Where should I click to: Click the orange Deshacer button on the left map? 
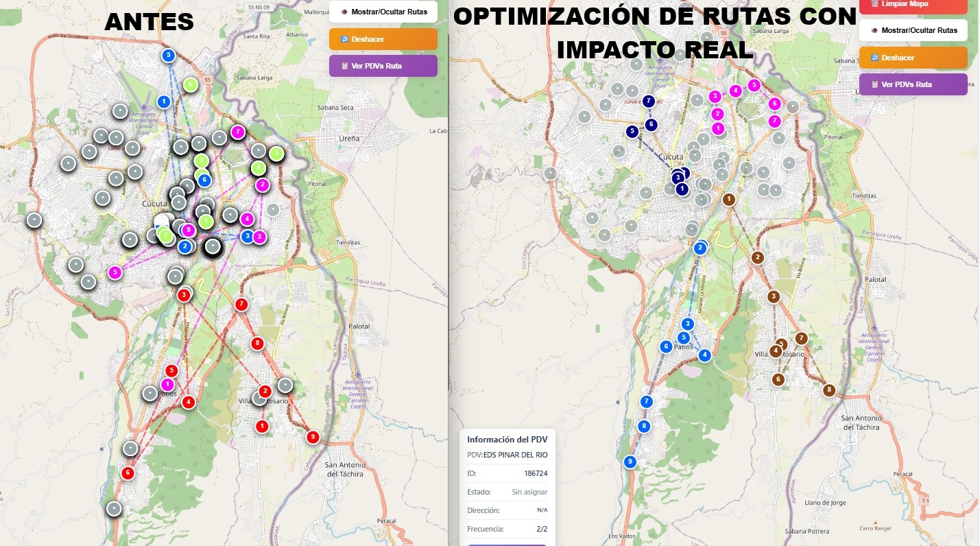tap(383, 39)
